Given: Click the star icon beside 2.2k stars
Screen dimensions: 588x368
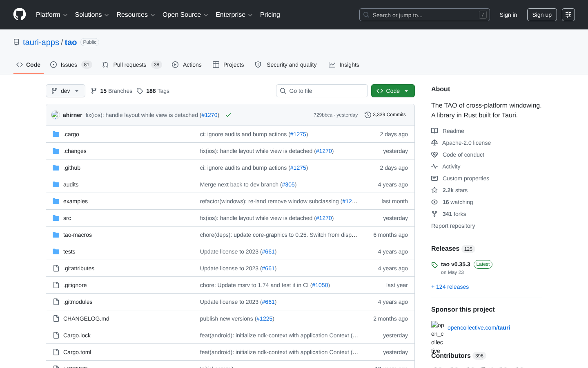Looking at the screenshot, I should [x=434, y=190].
